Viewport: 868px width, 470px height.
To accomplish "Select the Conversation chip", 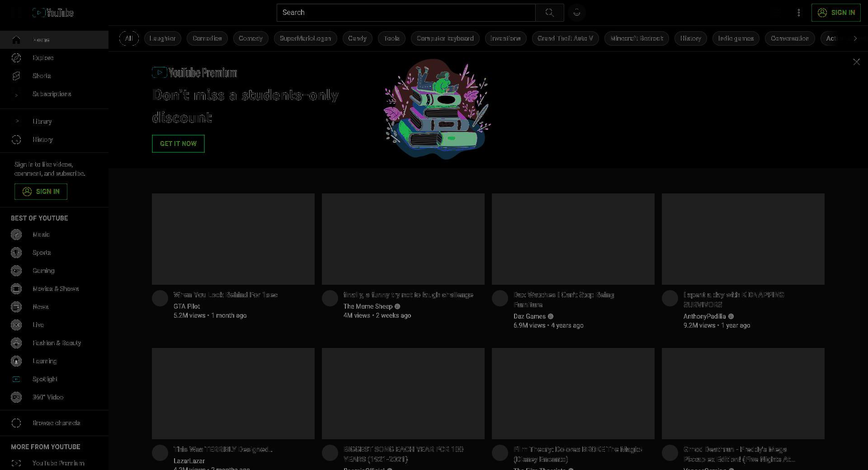I will [x=790, y=38].
